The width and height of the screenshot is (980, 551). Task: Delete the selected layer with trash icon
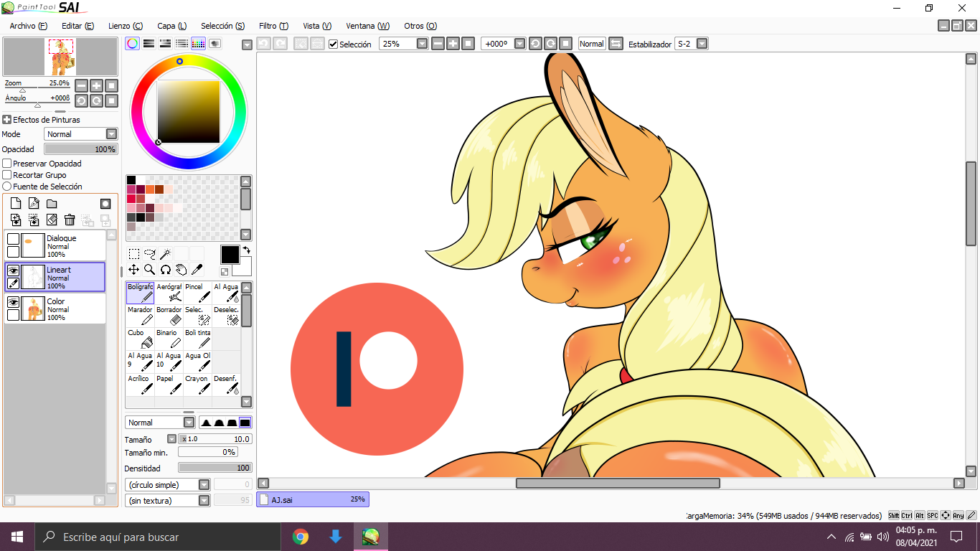click(x=70, y=220)
